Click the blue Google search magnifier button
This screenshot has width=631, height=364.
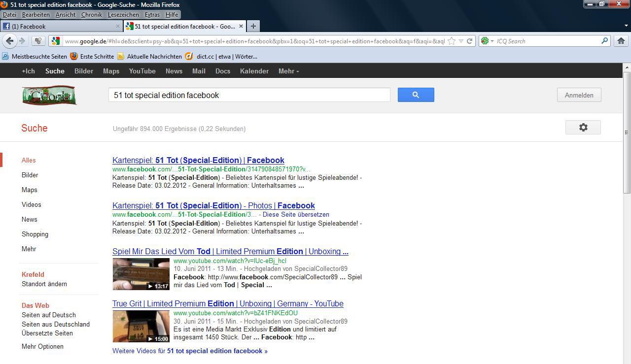click(x=416, y=95)
